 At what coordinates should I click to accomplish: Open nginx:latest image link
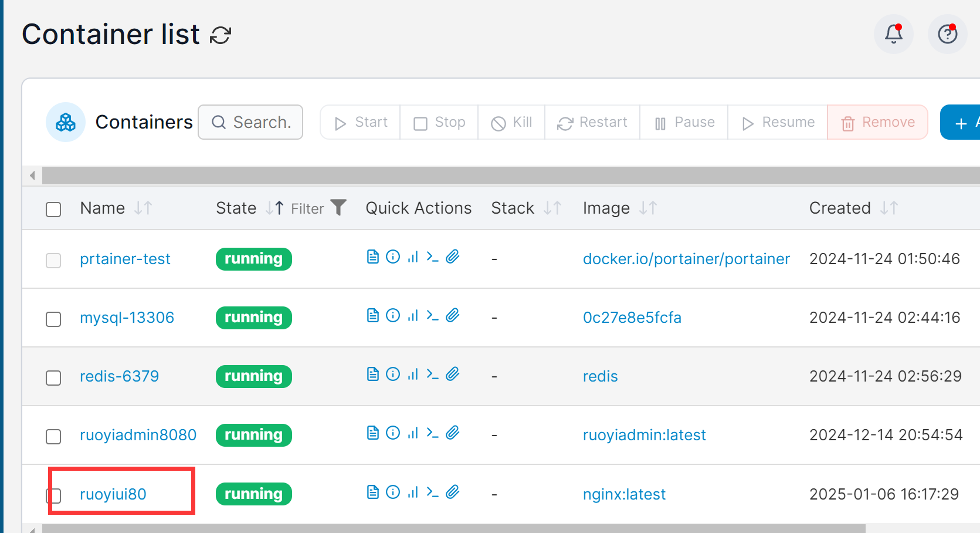624,494
